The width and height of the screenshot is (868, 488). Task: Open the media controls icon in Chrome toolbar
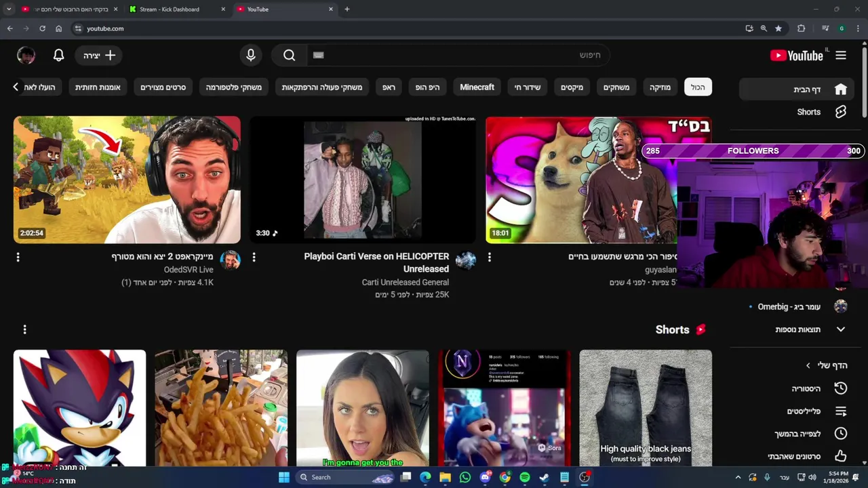tap(825, 28)
